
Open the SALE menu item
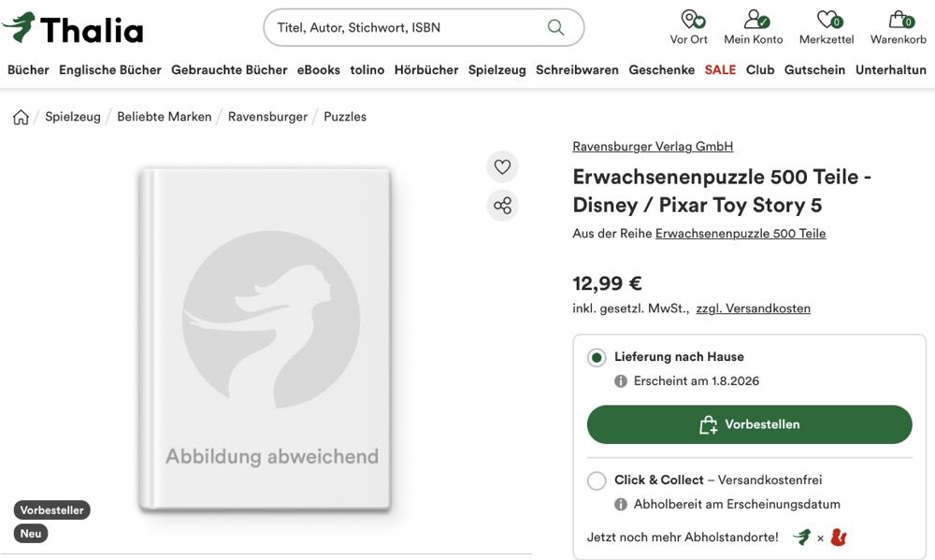click(720, 70)
